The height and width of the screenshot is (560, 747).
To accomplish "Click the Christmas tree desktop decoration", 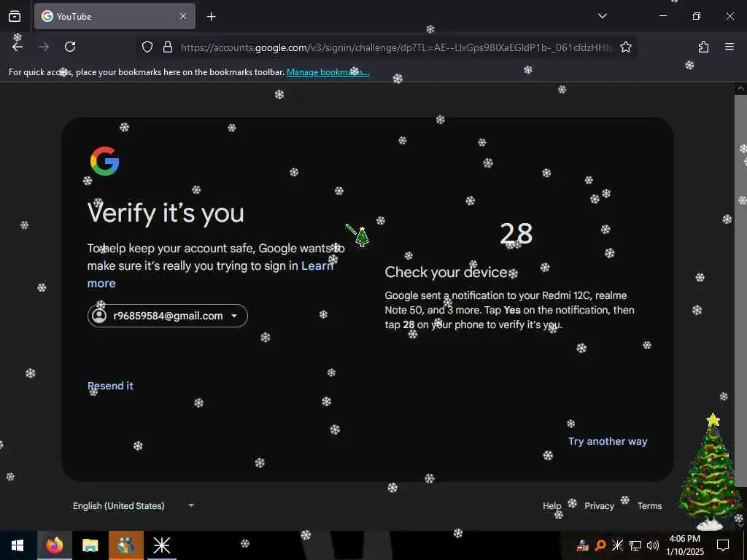I will [711, 472].
